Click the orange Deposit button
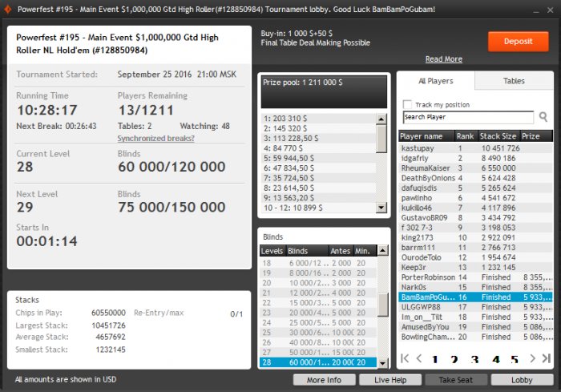This screenshot has height=392, width=561. [518, 42]
